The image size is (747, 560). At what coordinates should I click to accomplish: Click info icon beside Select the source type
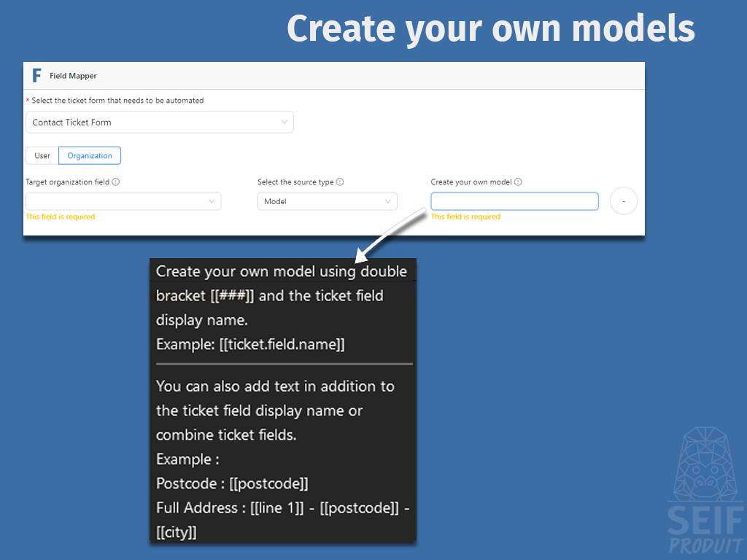click(340, 182)
